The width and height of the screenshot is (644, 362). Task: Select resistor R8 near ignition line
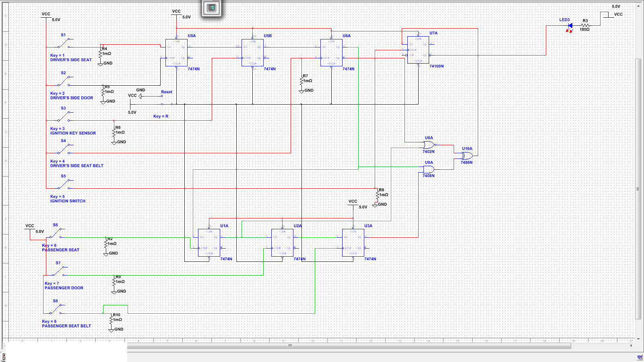point(378,194)
